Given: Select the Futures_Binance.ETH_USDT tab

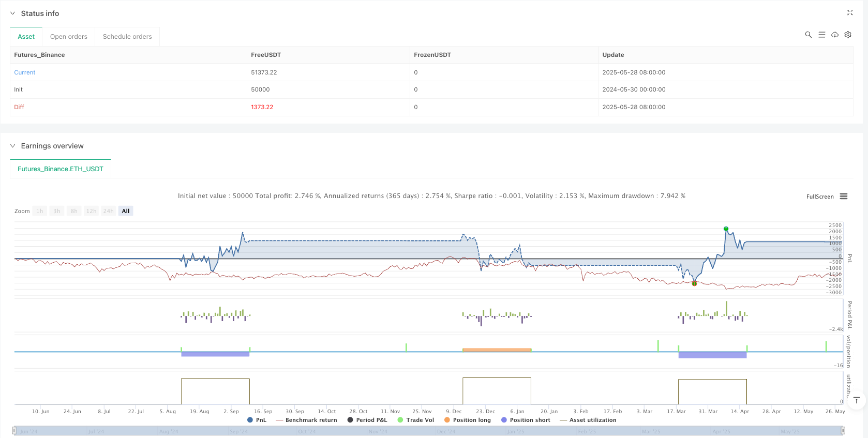Looking at the screenshot, I should (x=61, y=169).
